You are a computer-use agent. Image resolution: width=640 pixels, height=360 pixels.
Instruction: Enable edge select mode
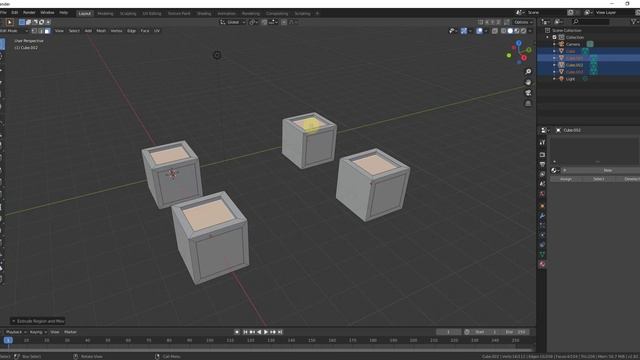(x=41, y=31)
